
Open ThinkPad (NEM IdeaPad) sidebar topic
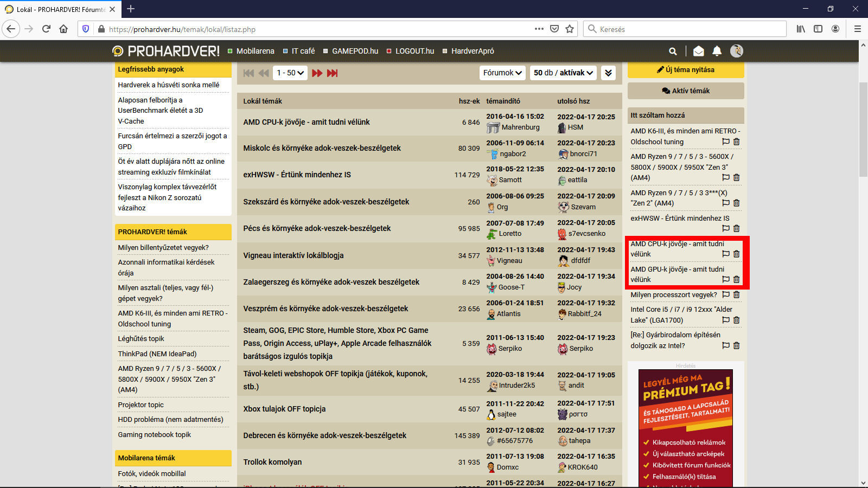click(x=157, y=354)
